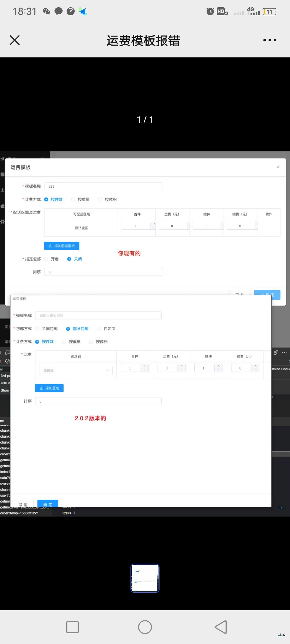Click the 运费(元) value in the 默认全国 row
Image resolution: width=290 pixels, height=644 pixels.
[x=172, y=226]
